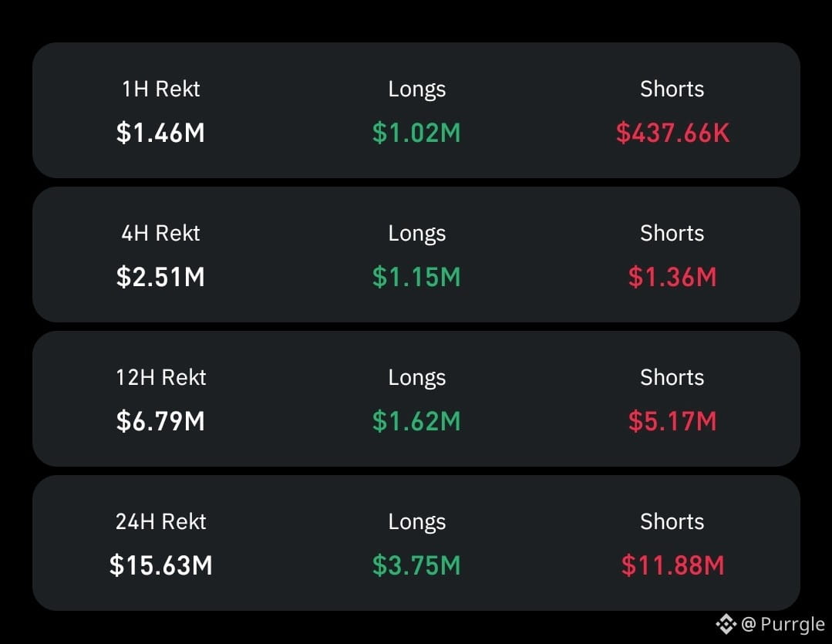Select the 24H Rekt label
Image resolution: width=832 pixels, height=644 pixels.
pos(161,521)
